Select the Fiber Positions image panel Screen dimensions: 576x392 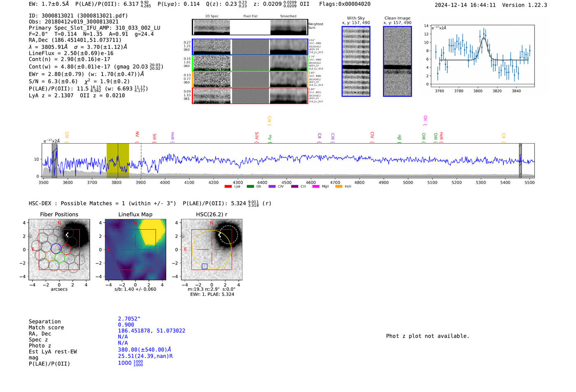point(59,250)
